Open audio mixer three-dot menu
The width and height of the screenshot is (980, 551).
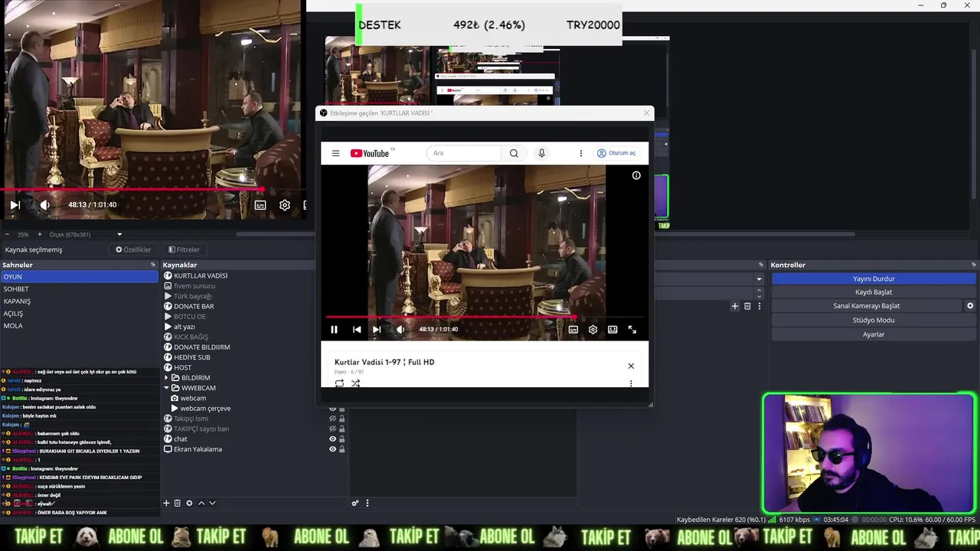click(367, 503)
